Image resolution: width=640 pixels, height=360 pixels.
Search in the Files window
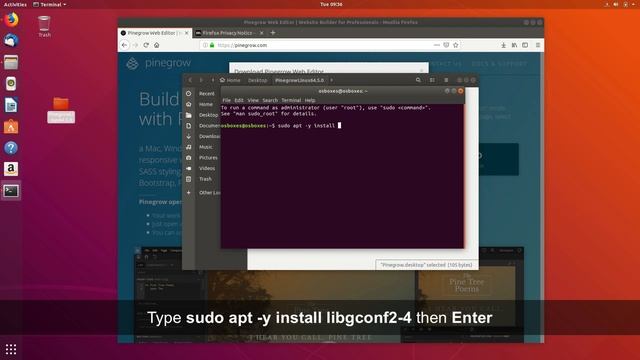(418, 80)
